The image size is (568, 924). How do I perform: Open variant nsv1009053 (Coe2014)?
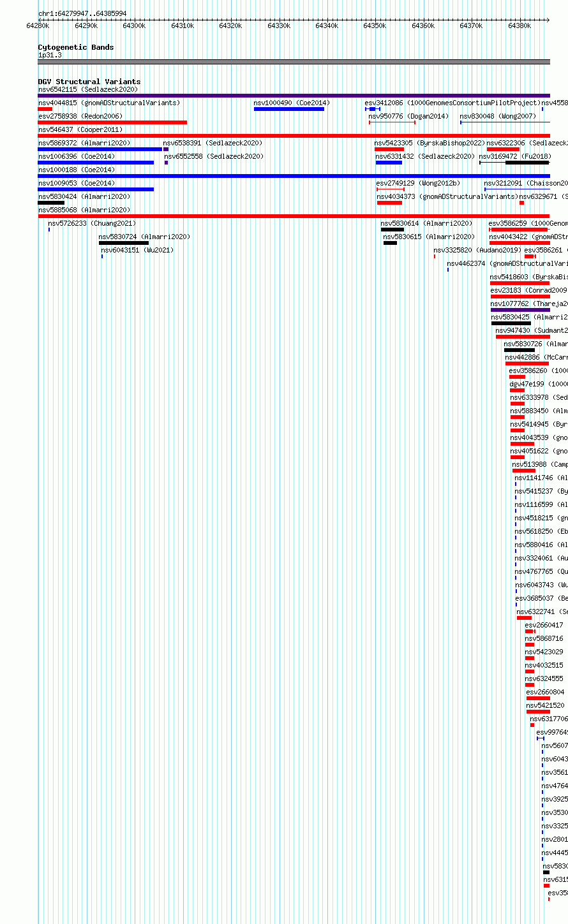click(77, 183)
